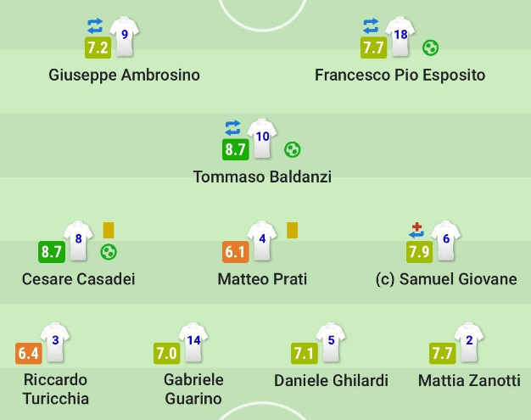Open Riccardo Turicchia's player name link

[55, 389]
